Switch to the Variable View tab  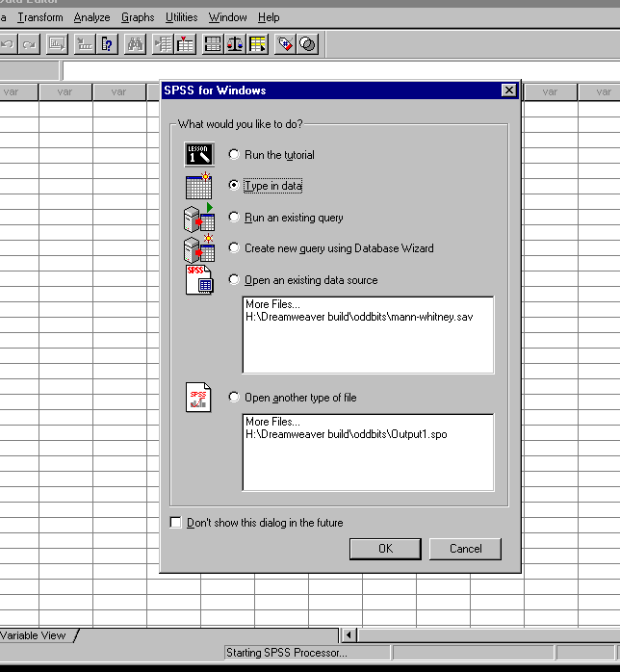34,635
